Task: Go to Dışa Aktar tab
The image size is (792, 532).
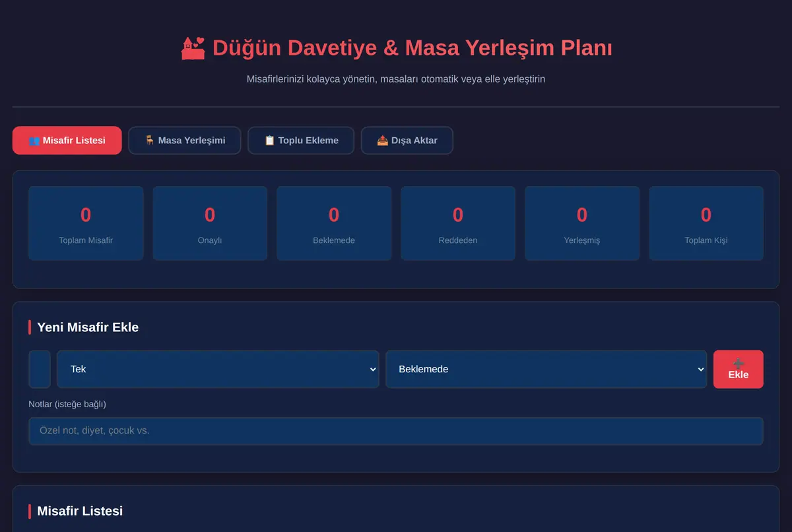Action: [407, 140]
